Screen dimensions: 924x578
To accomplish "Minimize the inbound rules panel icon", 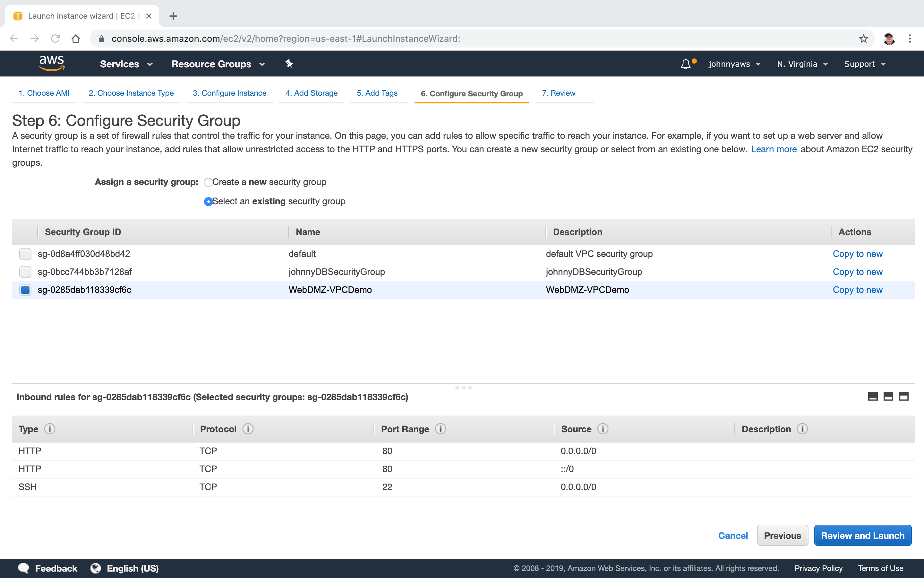I will pos(873,397).
